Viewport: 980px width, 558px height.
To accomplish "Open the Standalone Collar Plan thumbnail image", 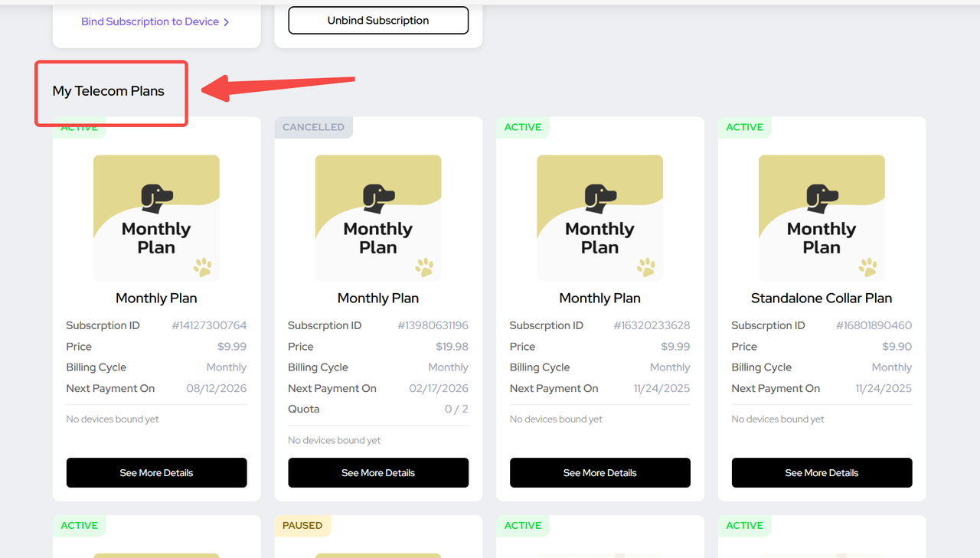I will point(822,218).
